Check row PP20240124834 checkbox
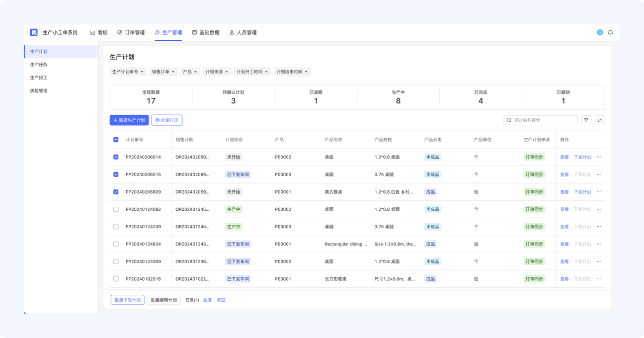Viewport: 644px width, 338px height. (x=116, y=244)
